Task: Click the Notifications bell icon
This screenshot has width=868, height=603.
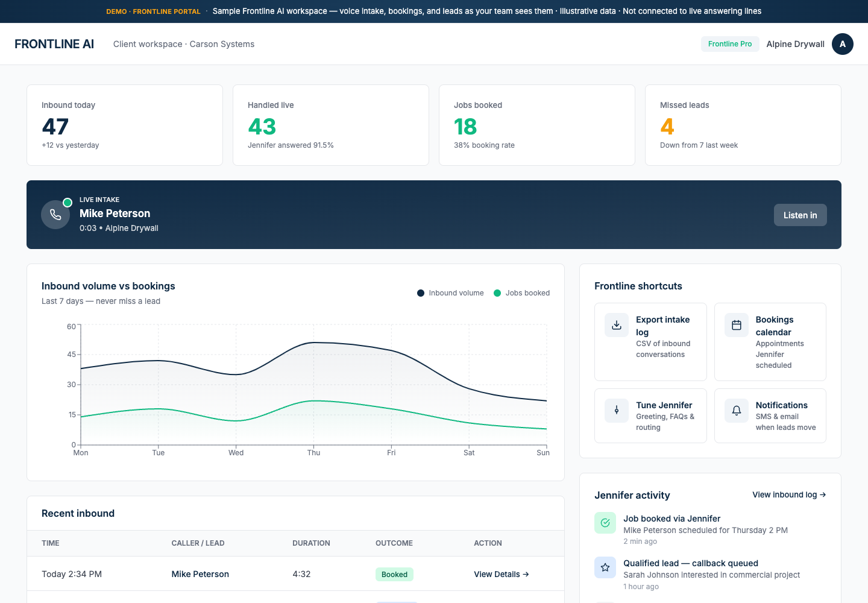Action: (x=737, y=411)
